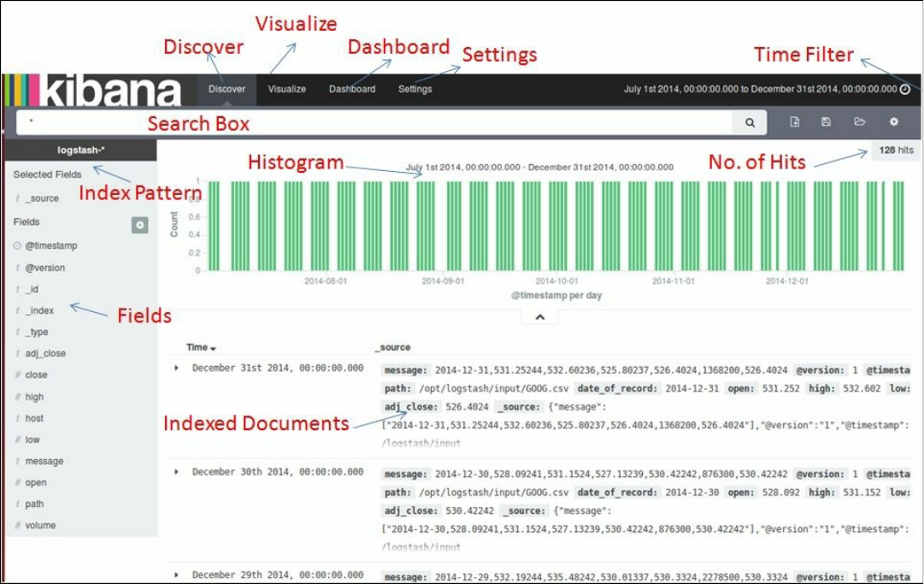Image resolution: width=924 pixels, height=584 pixels.
Task: Click the 128 hits counter
Action: (x=896, y=150)
